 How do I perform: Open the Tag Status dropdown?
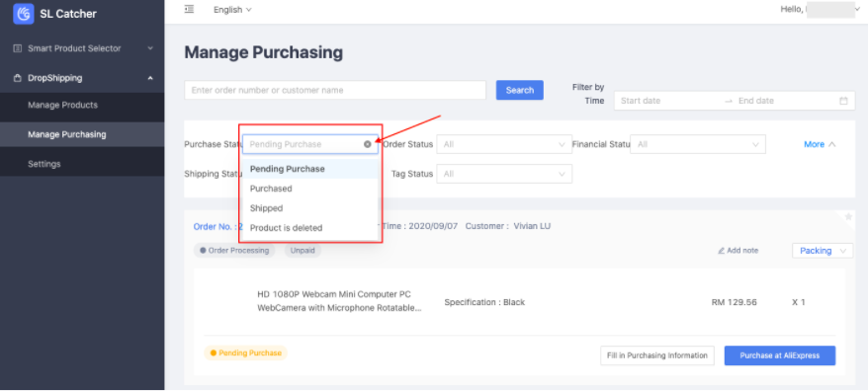tap(504, 174)
